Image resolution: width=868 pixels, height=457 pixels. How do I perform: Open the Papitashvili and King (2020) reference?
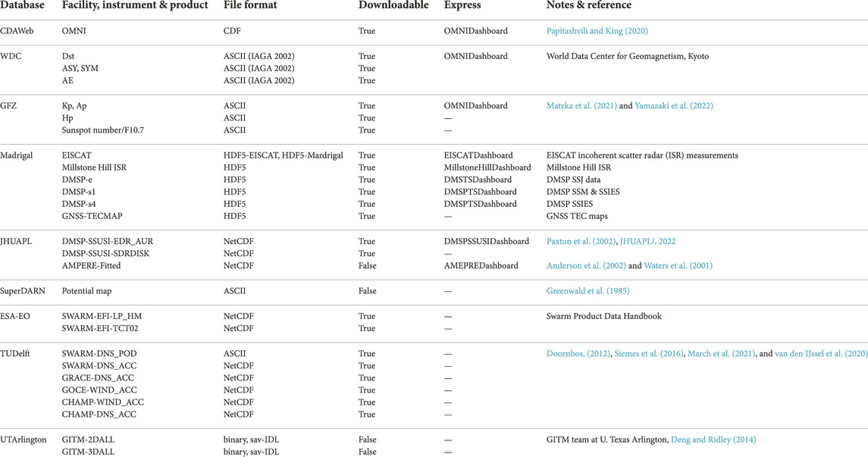597,31
